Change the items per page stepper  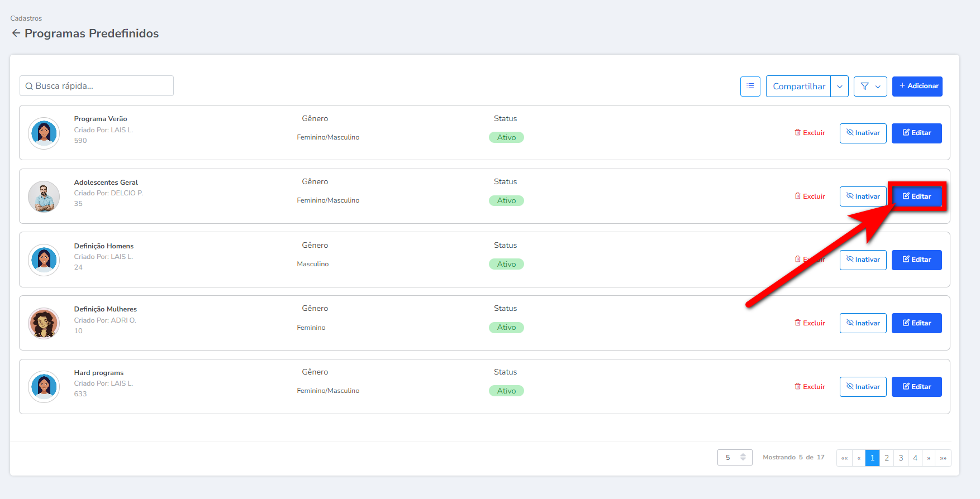pos(743,457)
